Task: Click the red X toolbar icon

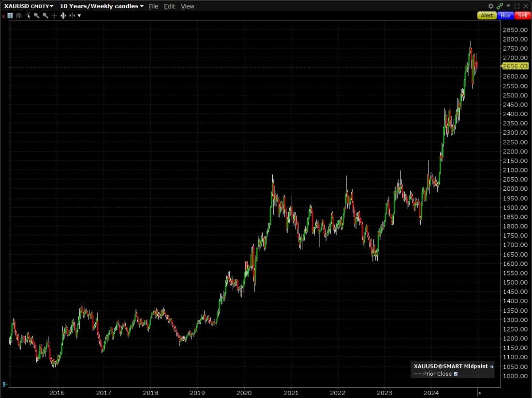Action: 3,15
